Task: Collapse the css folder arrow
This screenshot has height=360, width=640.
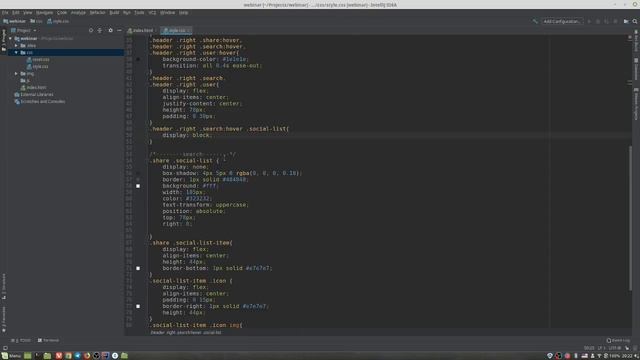Action: tap(16, 53)
